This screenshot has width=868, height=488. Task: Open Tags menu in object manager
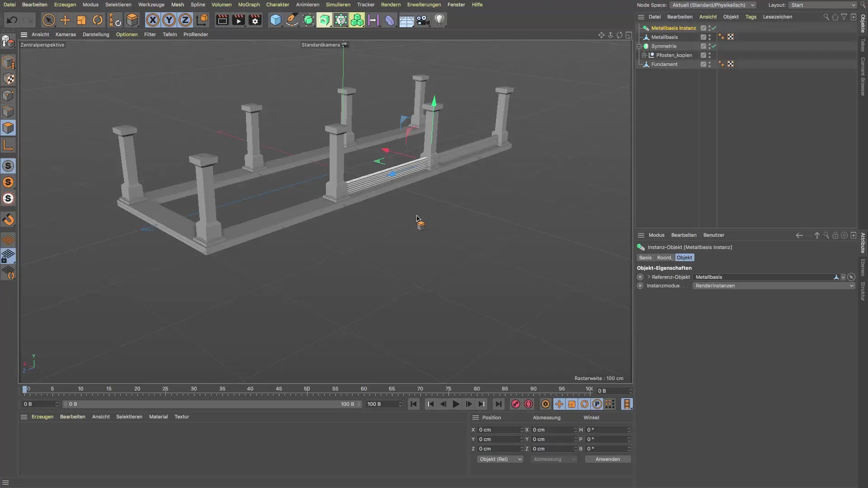[x=751, y=17]
